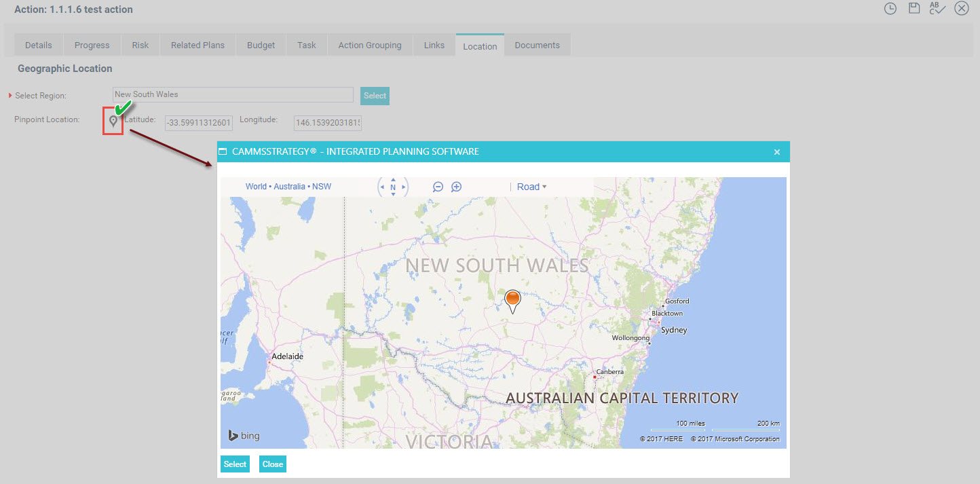Open the Risk tab
This screenshot has width=980, height=484.
tap(140, 45)
